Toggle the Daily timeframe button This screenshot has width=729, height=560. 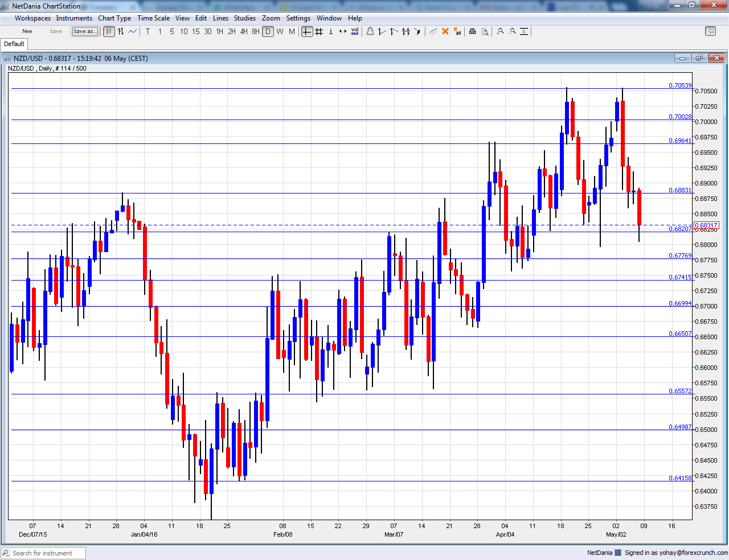click(268, 31)
